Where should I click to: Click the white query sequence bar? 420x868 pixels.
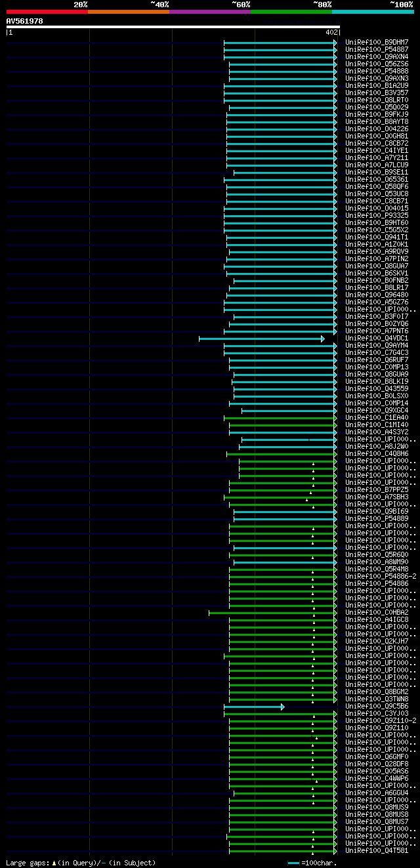coord(173,27)
